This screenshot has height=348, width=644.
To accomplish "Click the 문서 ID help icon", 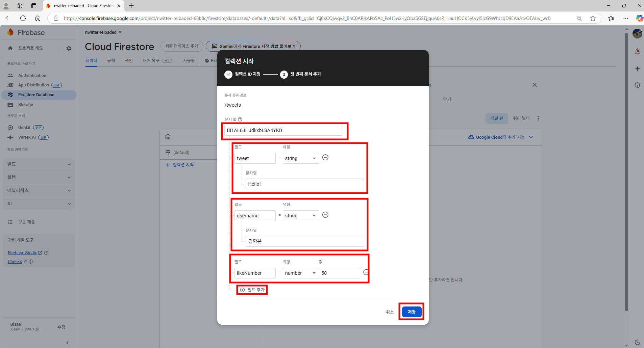I will [x=240, y=119].
